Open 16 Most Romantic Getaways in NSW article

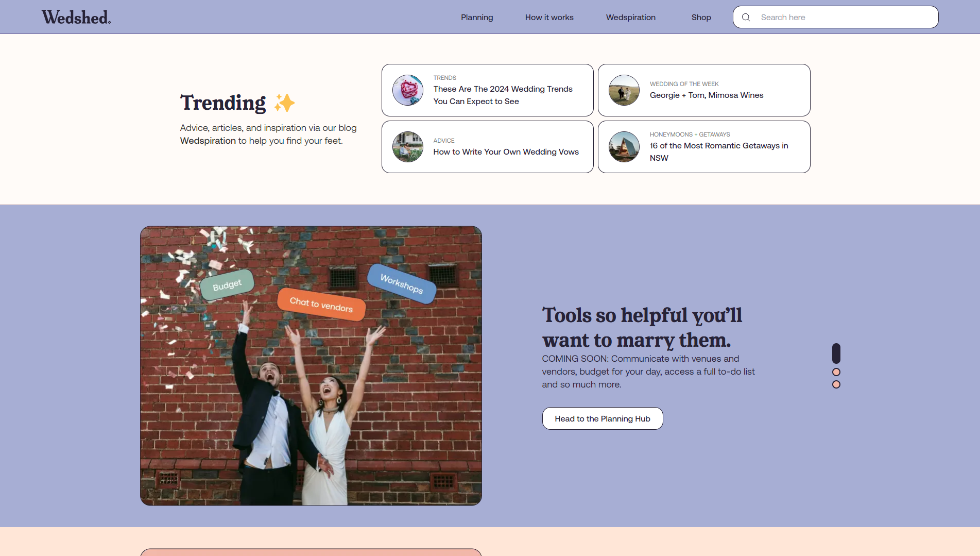(718, 151)
